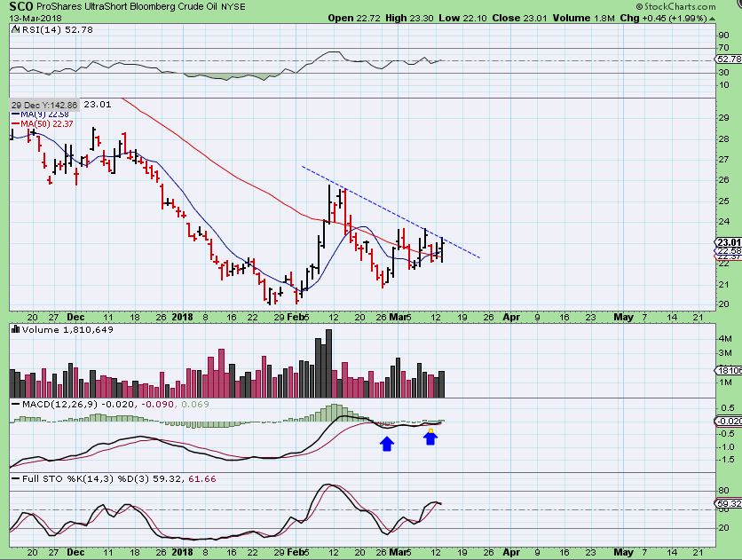Click the 2018 label on the price chart date axis

[x=182, y=317]
